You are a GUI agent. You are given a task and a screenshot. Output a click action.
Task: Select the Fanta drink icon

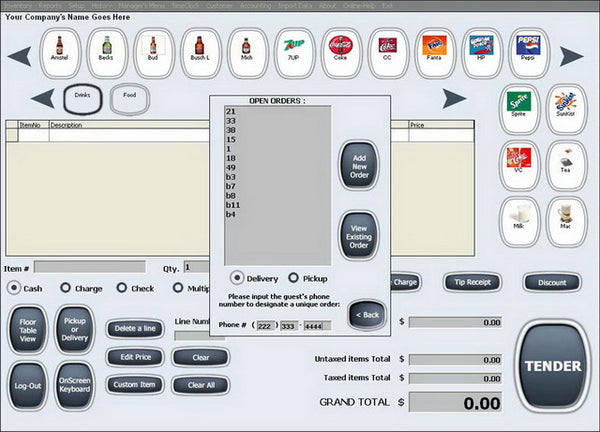pyautogui.click(x=434, y=52)
